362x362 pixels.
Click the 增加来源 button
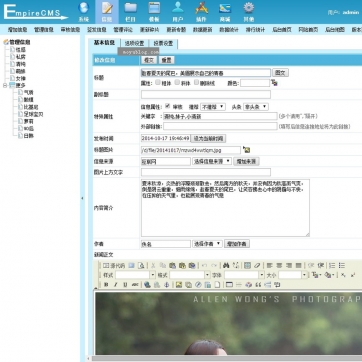(246, 161)
